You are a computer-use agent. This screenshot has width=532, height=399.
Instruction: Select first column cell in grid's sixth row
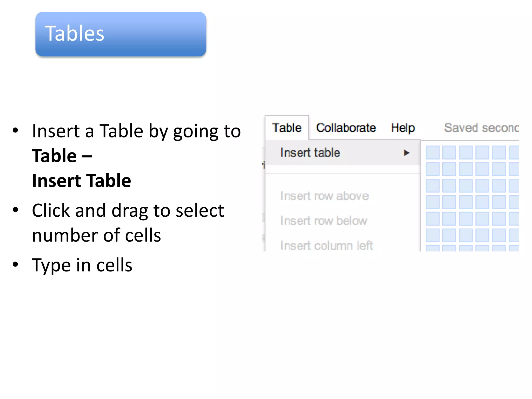[433, 235]
